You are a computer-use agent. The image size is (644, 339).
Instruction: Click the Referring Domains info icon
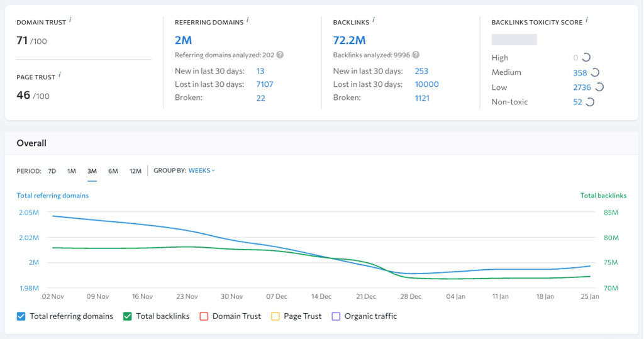pos(248,19)
